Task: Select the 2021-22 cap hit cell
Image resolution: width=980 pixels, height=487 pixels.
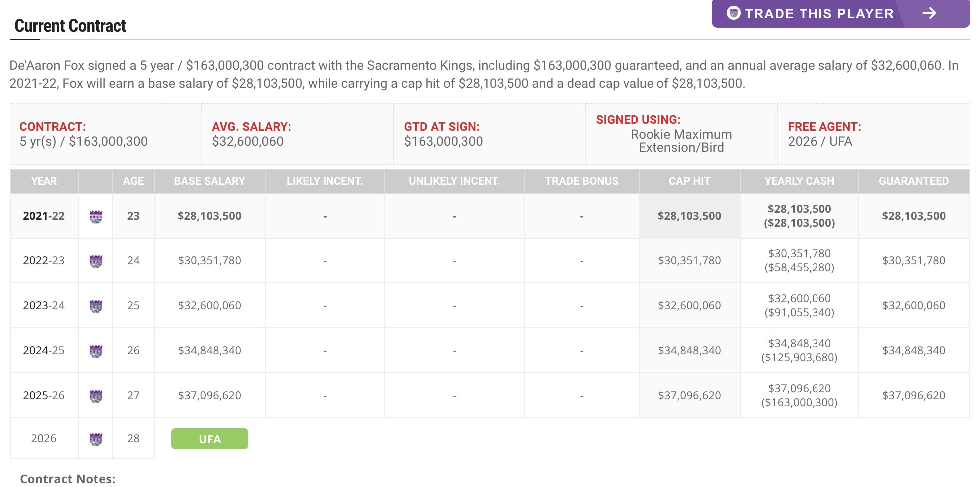Action: [x=689, y=216]
